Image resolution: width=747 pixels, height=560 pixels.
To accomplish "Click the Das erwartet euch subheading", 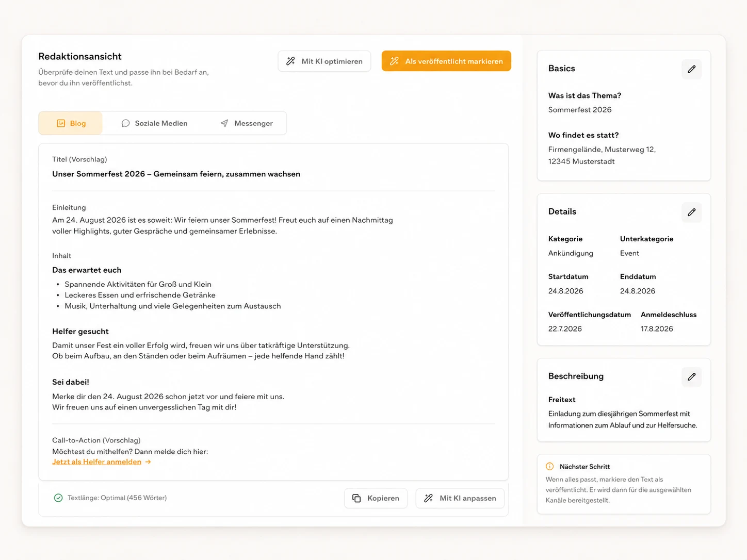I will (x=87, y=270).
